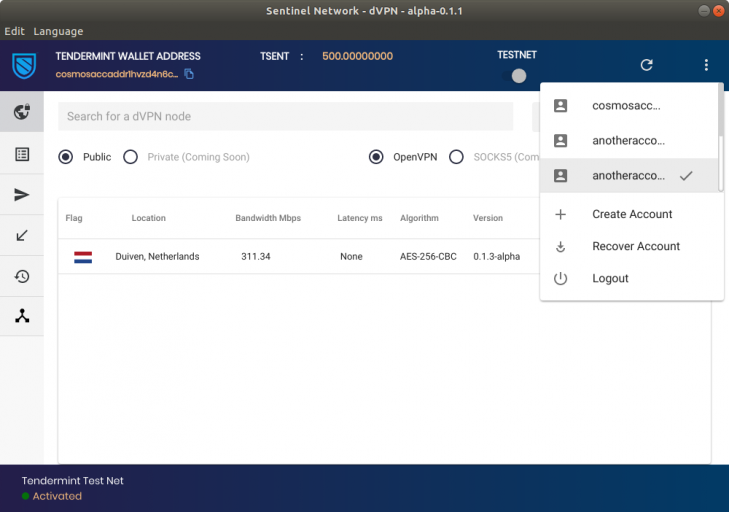Toggle the TESTNET switch
Screen dimensions: 729x512
tap(517, 76)
